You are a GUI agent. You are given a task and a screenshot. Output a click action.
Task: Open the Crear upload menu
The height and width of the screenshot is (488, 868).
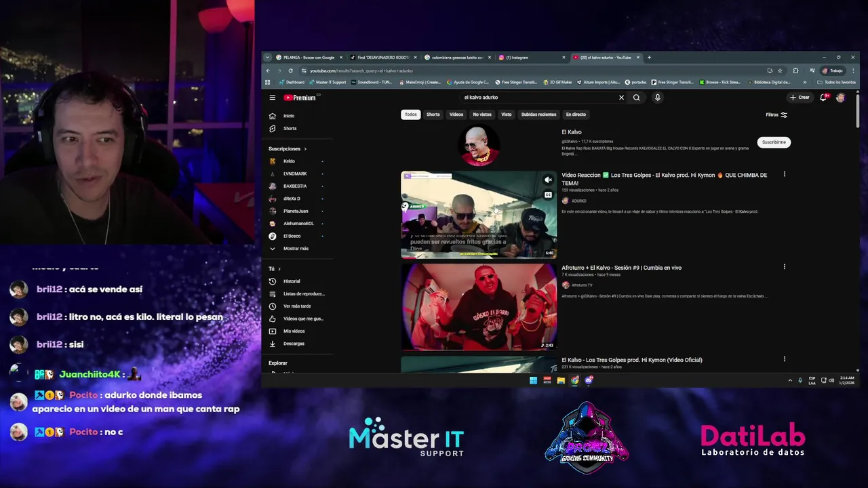coord(800,98)
